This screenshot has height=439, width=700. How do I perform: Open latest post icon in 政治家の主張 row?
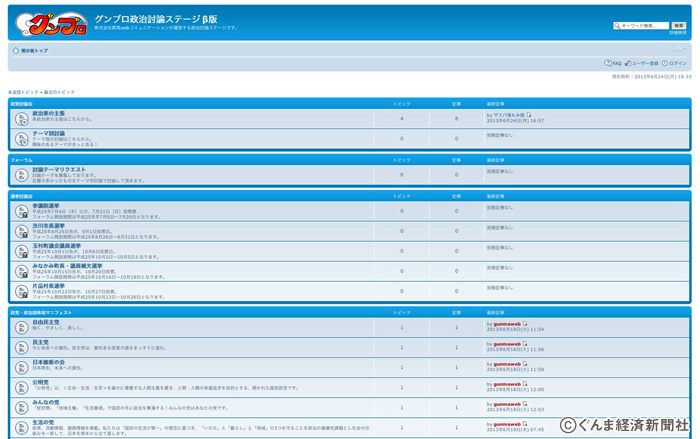(529, 115)
